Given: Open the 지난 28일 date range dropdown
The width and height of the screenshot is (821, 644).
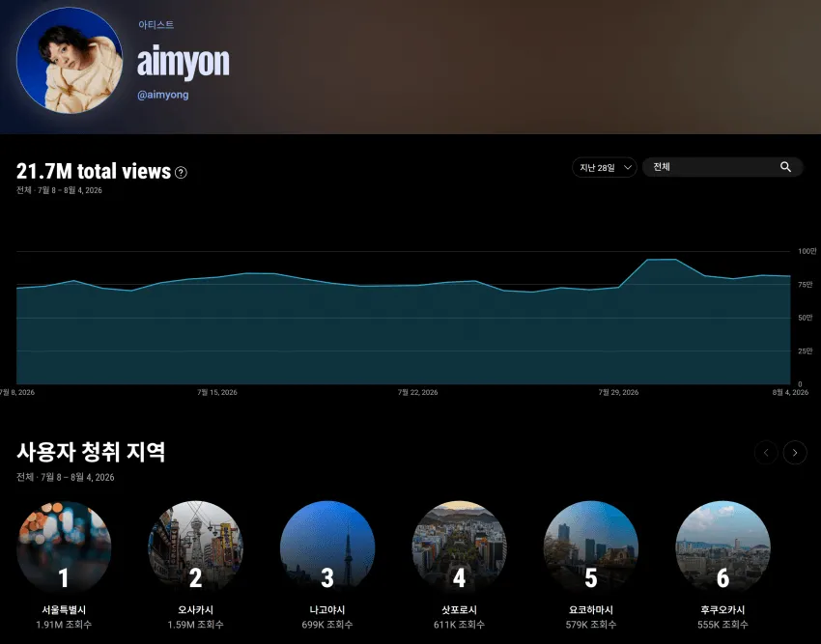Looking at the screenshot, I should [x=605, y=168].
